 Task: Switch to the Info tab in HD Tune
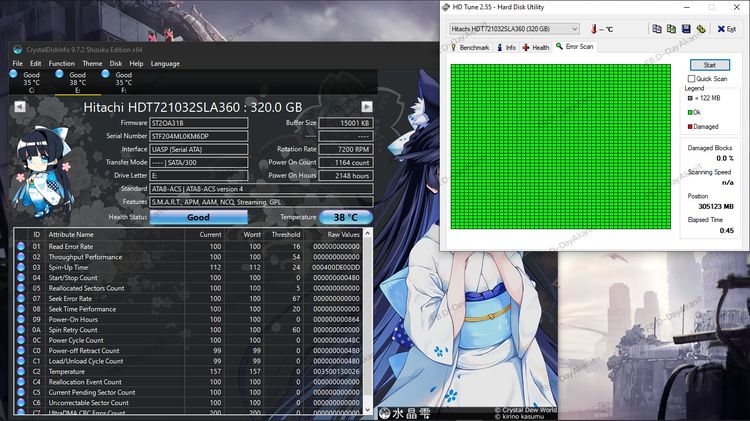506,47
